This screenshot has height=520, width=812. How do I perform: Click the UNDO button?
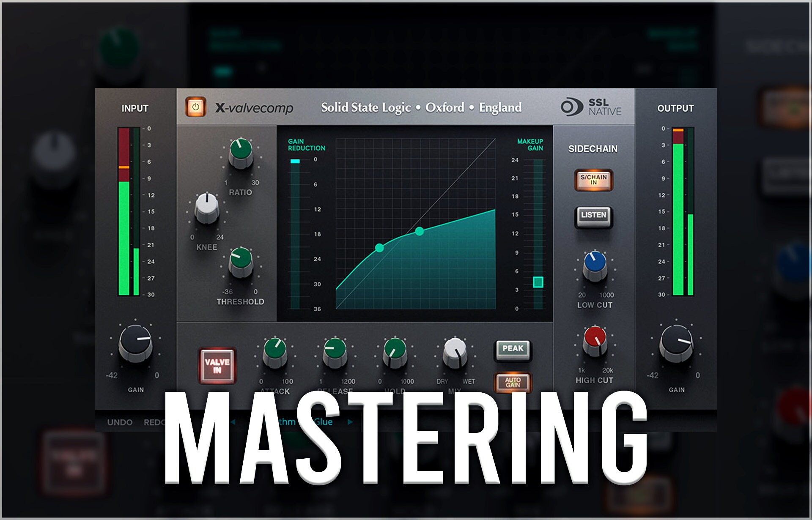point(120,422)
